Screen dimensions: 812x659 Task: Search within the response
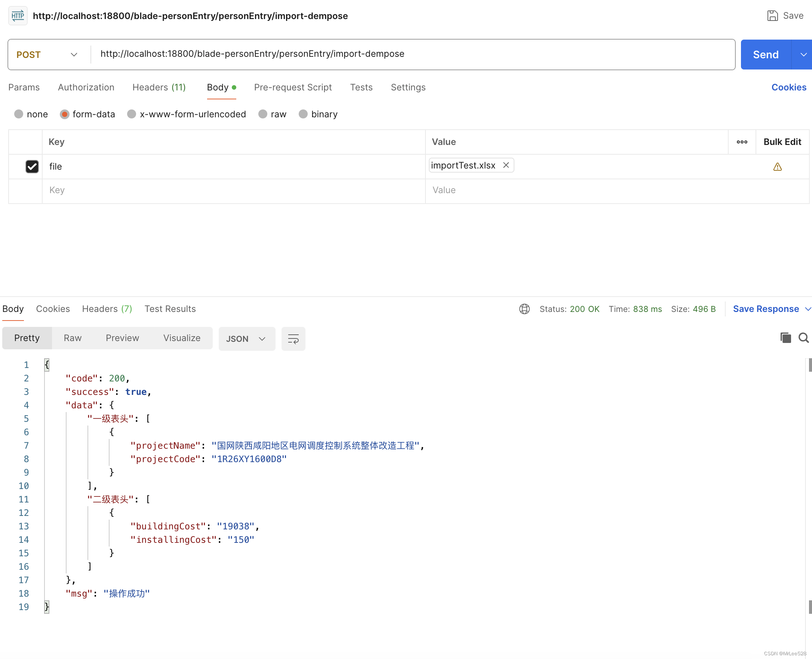804,337
